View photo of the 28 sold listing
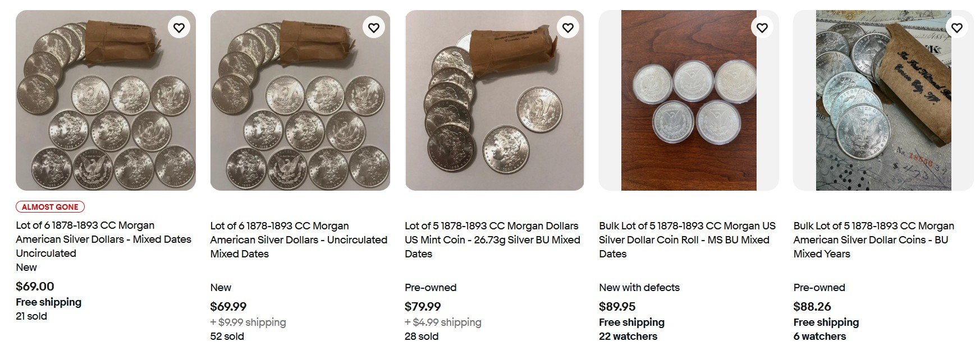The image size is (980, 346). point(494,101)
